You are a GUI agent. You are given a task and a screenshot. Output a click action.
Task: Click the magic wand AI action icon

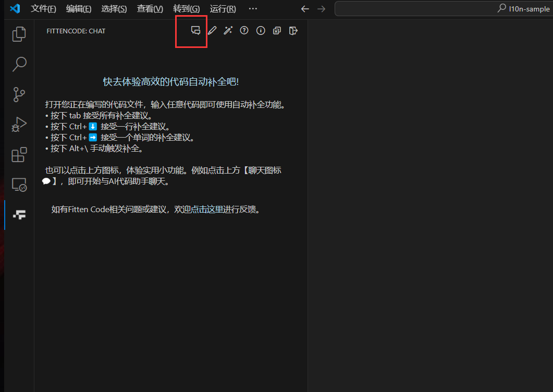tap(228, 30)
